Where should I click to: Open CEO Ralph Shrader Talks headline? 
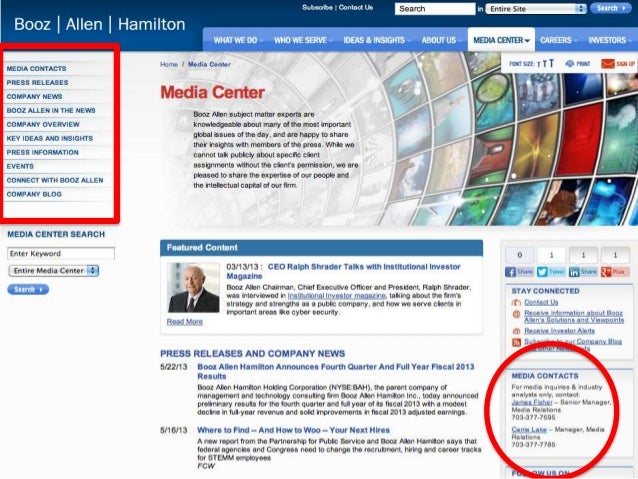(343, 271)
